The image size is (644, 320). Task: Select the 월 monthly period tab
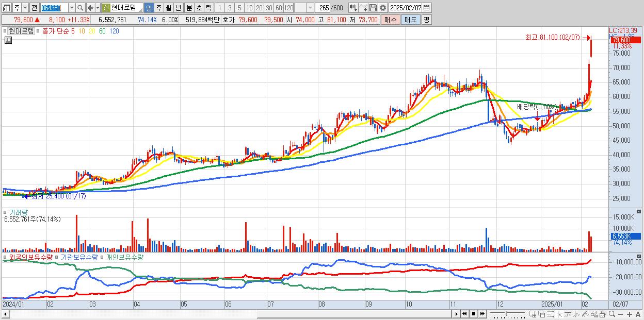pos(168,8)
